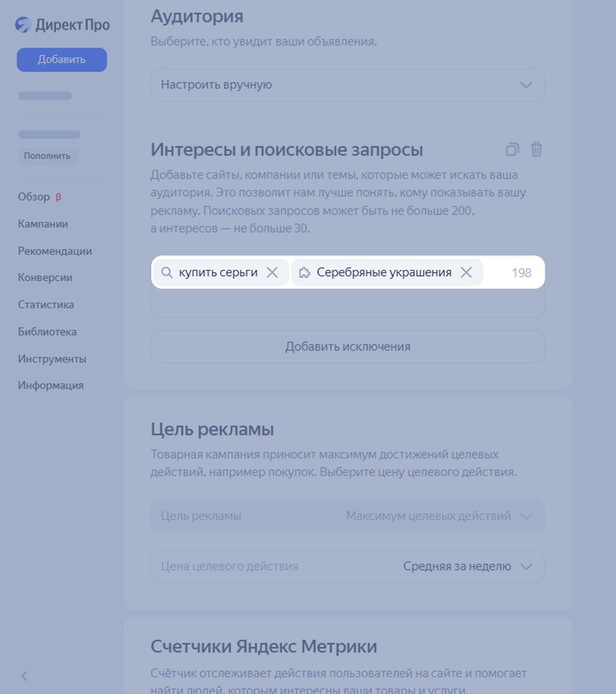
Task: Click the magnifier icon on 'купить серьги' tag
Action: [166, 272]
